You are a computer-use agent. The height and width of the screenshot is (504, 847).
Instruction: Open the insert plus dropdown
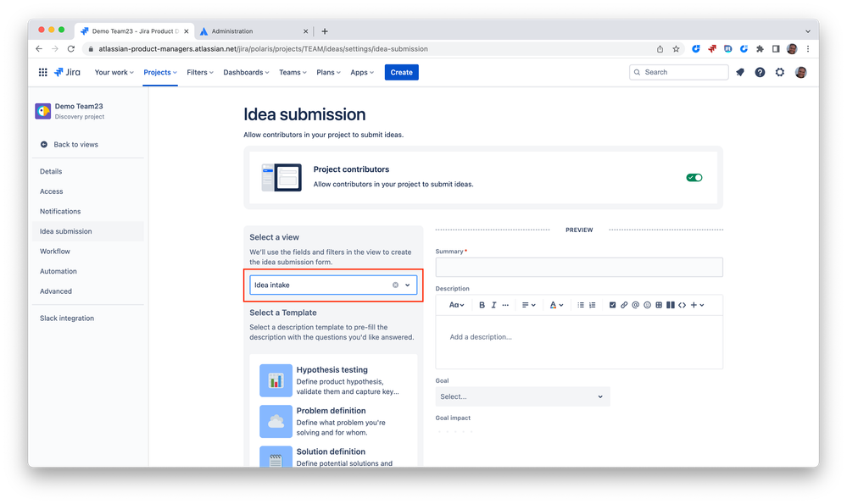click(698, 305)
